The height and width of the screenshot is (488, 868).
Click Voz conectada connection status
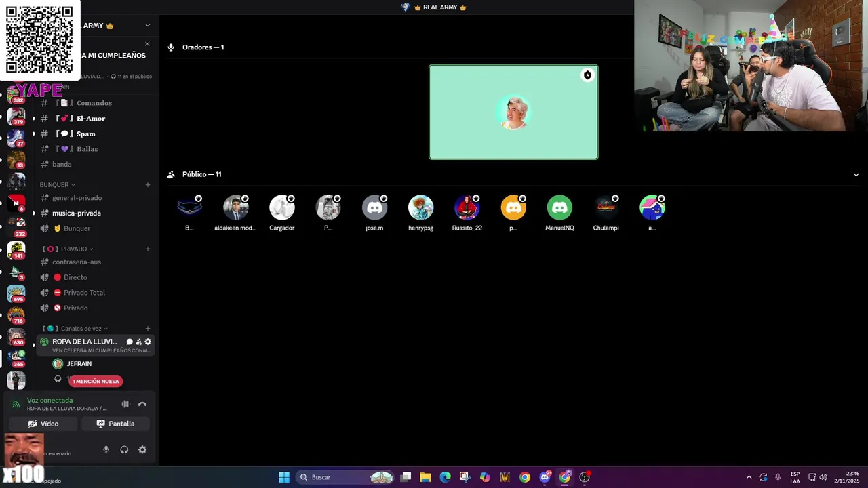coord(50,400)
